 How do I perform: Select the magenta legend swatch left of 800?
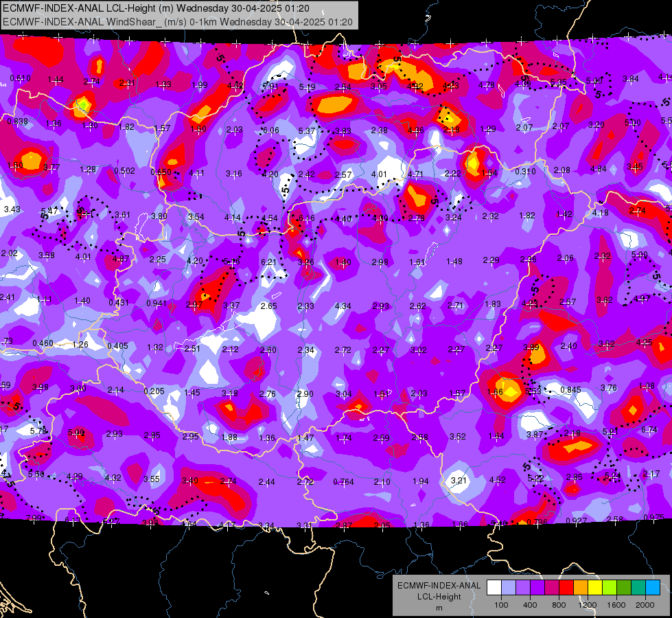(x=552, y=588)
